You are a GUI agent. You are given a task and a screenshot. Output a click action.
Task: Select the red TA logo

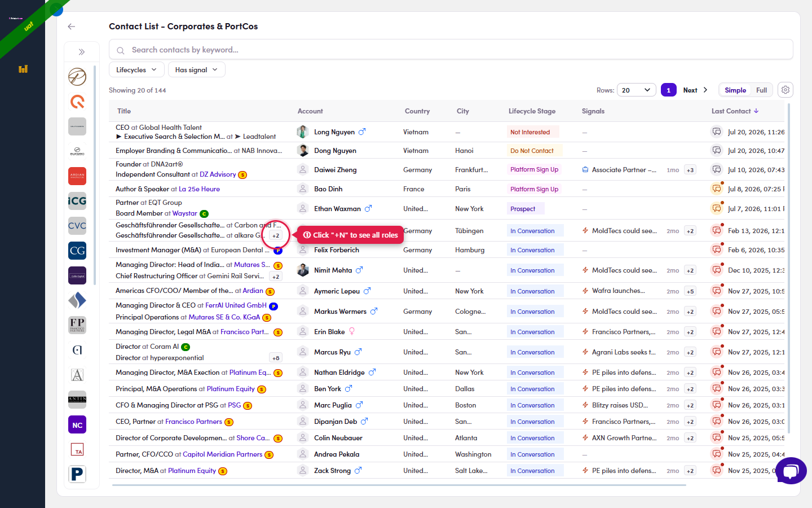[x=77, y=450]
